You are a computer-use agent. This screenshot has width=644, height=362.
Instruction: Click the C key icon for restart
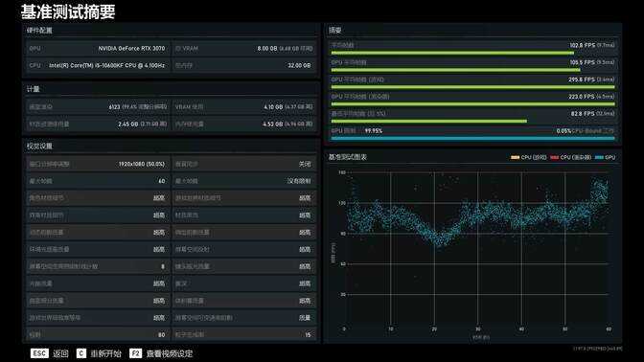tap(81, 353)
